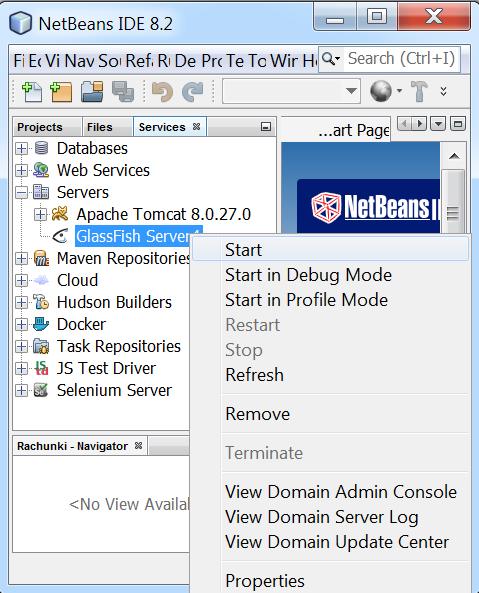Open the editor document list dropdown
The image size is (479, 593).
tap(438, 124)
